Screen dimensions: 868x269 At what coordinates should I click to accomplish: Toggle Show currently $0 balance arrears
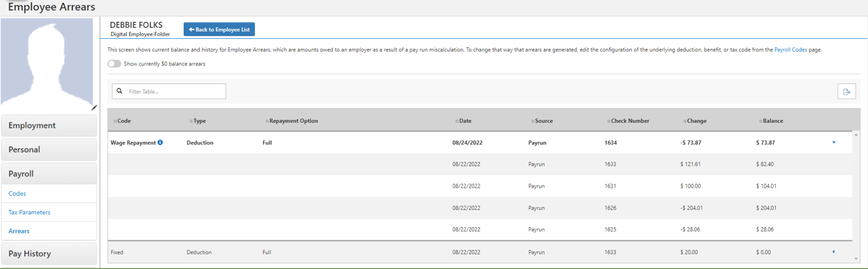(114, 64)
